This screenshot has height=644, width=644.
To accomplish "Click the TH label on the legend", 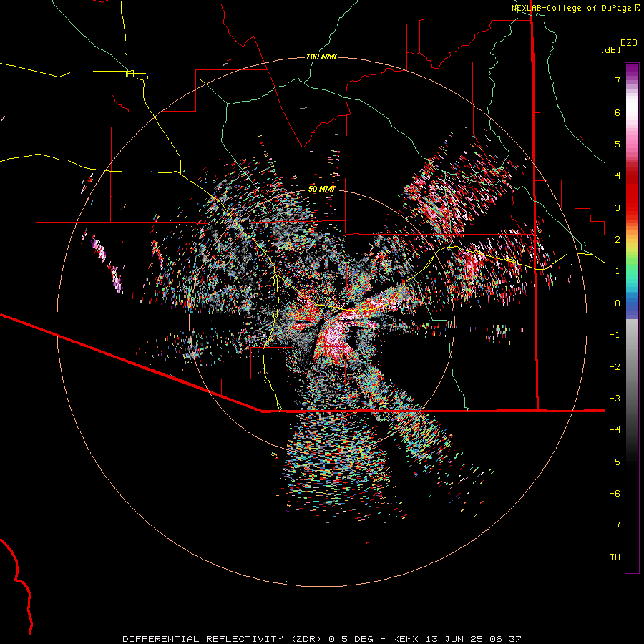I will 615,557.
